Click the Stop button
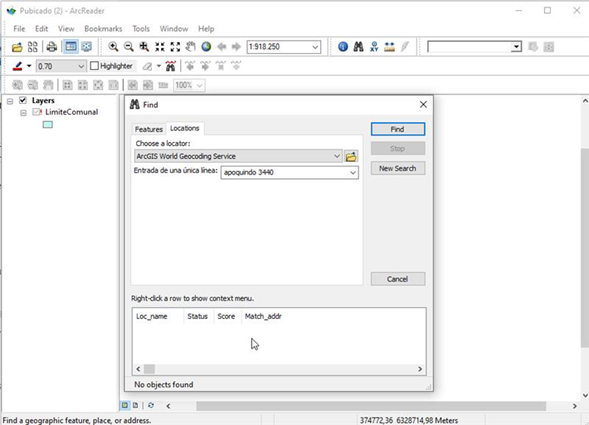Image resolution: width=589 pixels, height=425 pixels. (398, 148)
